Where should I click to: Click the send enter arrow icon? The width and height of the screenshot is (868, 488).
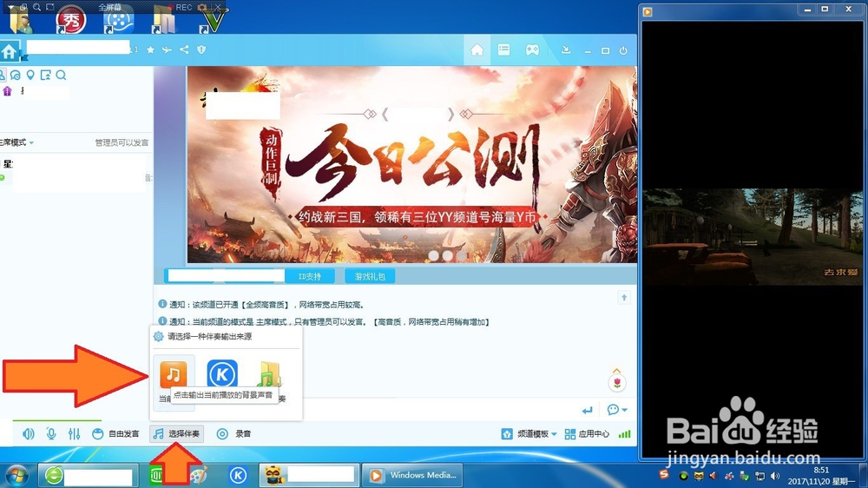point(588,410)
